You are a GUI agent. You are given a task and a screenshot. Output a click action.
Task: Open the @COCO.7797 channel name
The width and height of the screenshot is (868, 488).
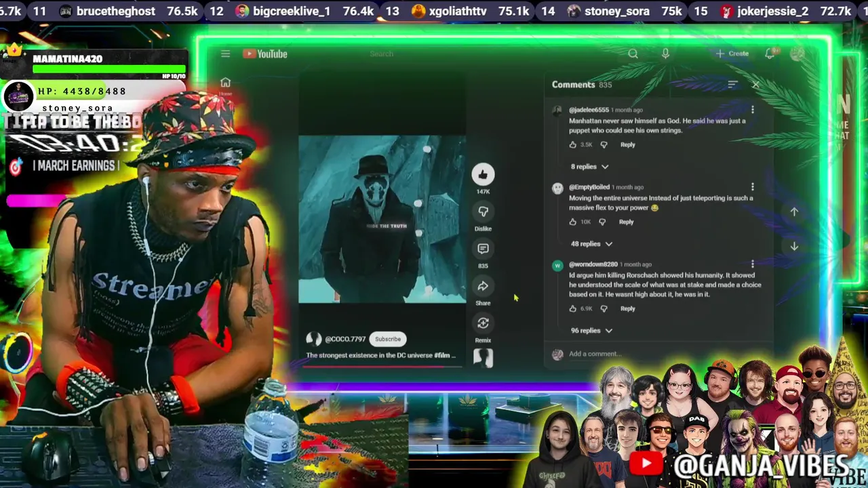tap(345, 339)
